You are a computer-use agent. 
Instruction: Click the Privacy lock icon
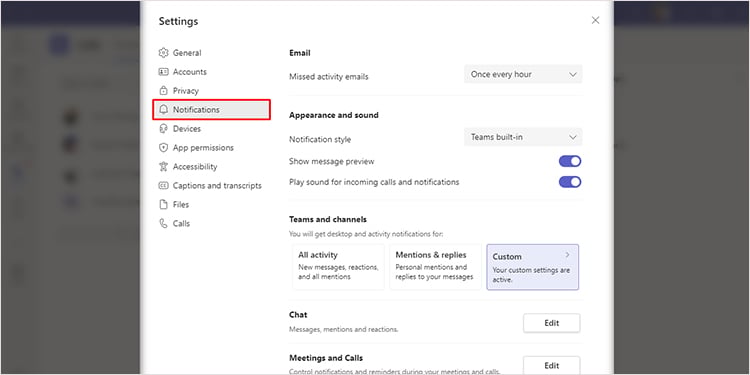[x=164, y=90]
